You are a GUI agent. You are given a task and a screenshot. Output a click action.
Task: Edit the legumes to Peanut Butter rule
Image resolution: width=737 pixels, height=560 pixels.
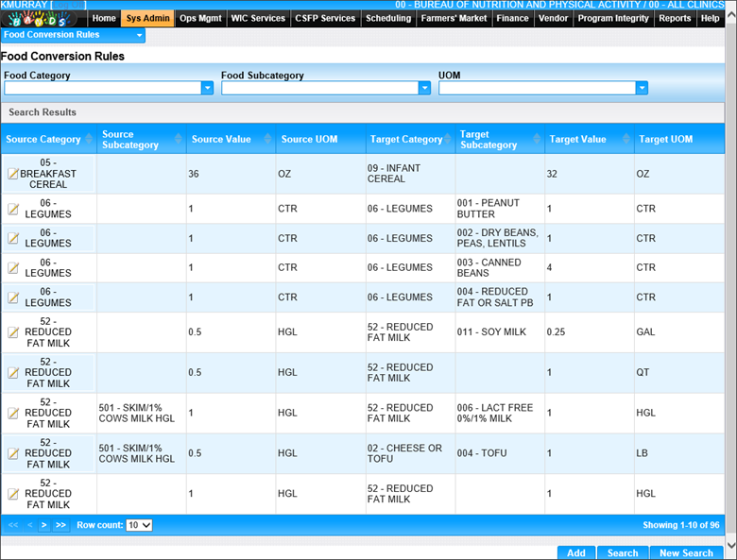(13, 209)
